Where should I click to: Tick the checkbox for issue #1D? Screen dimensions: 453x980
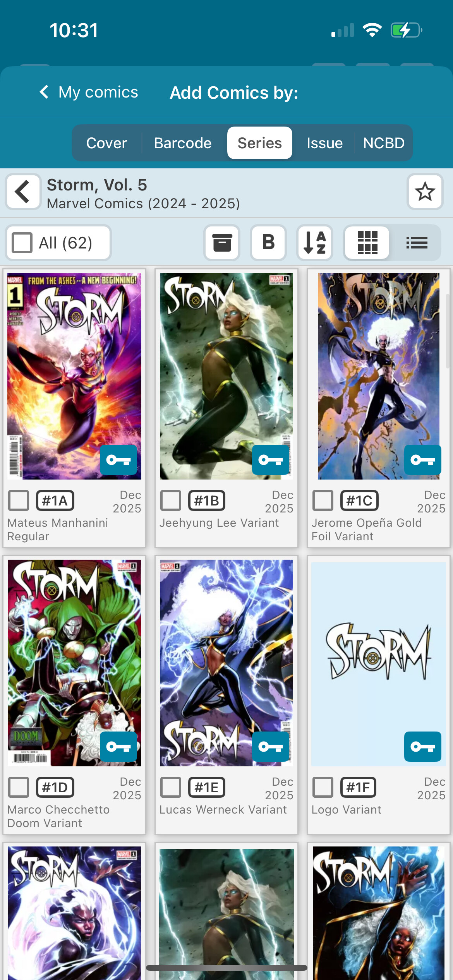(19, 787)
